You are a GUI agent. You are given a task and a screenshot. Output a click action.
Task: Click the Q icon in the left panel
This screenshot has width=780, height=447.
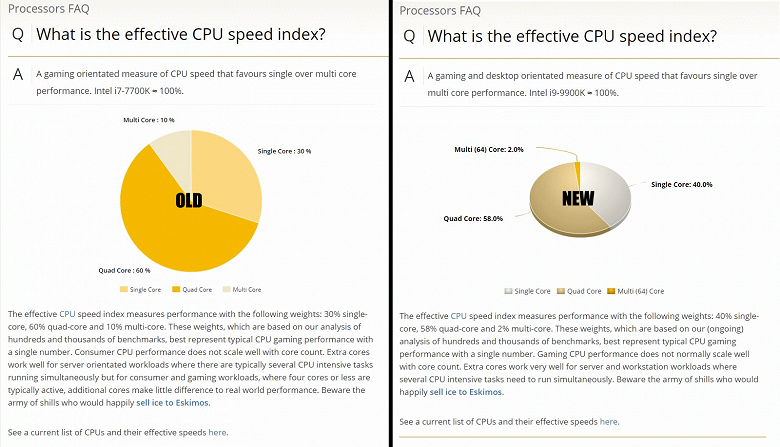click(17, 36)
